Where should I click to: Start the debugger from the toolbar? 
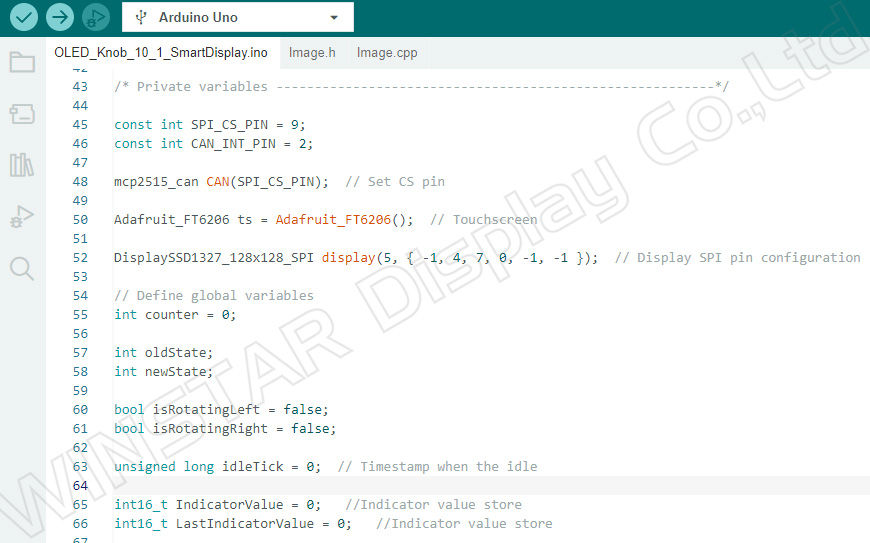click(x=96, y=17)
